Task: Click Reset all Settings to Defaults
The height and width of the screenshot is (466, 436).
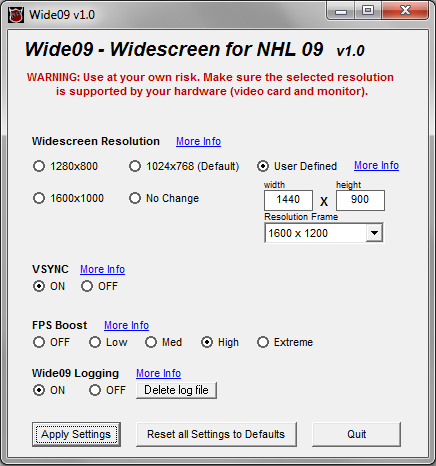Action: (x=216, y=434)
